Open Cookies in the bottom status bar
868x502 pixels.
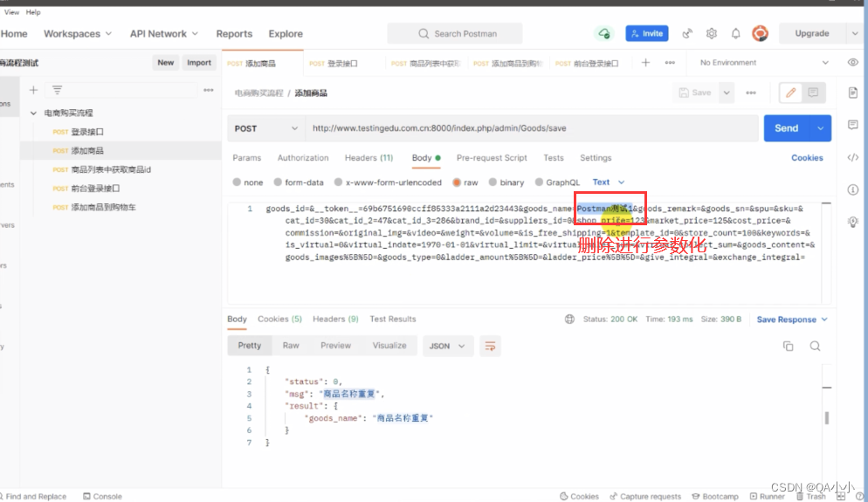coord(579,497)
